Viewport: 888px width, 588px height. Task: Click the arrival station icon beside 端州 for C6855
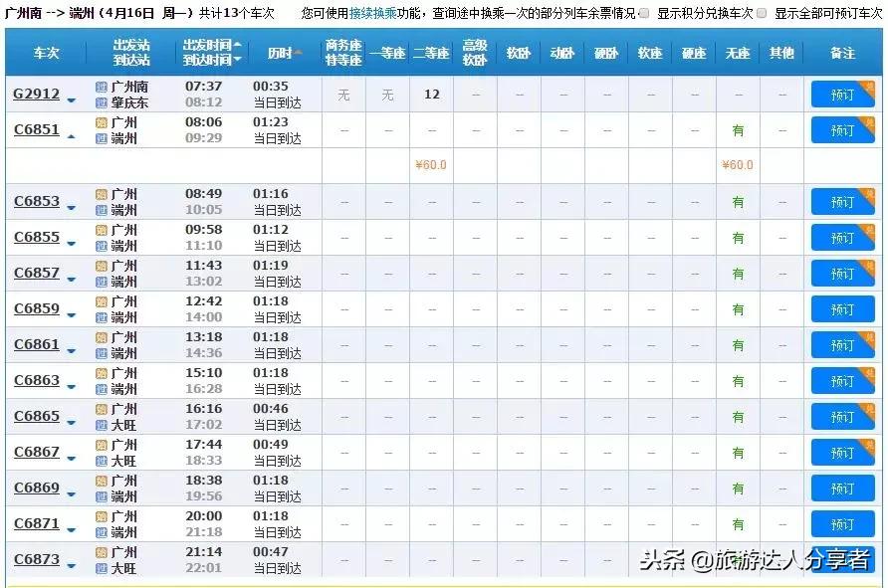pos(101,244)
